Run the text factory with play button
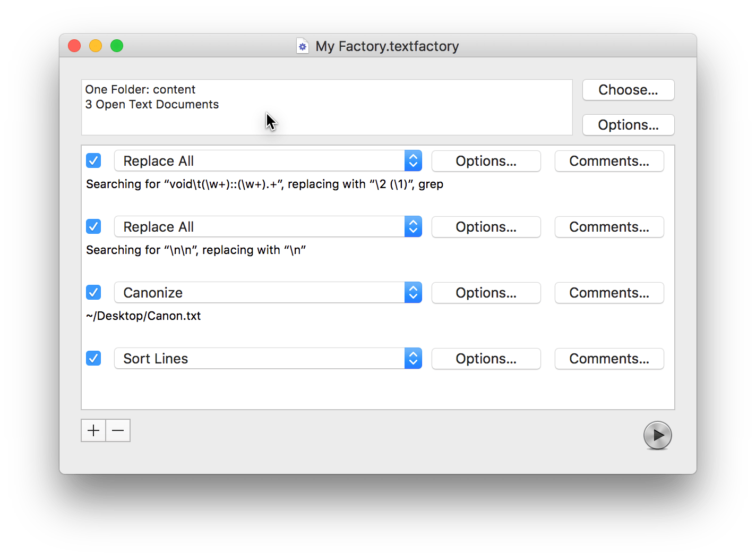The image size is (756, 559). pos(657,435)
